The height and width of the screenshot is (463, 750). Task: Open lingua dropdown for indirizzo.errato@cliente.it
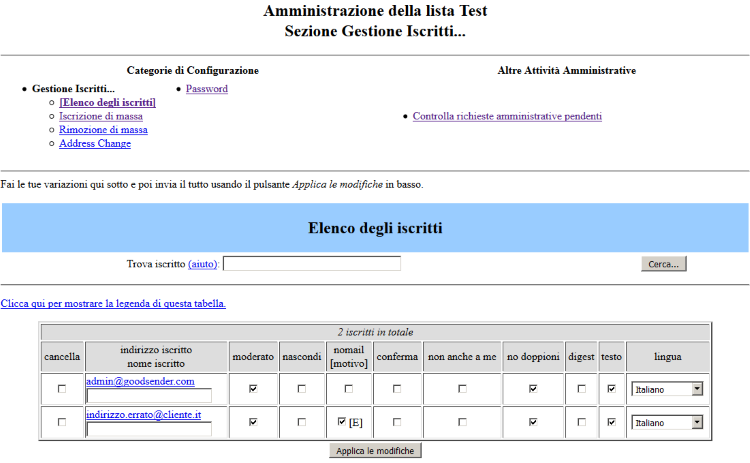pyautogui.click(x=667, y=422)
